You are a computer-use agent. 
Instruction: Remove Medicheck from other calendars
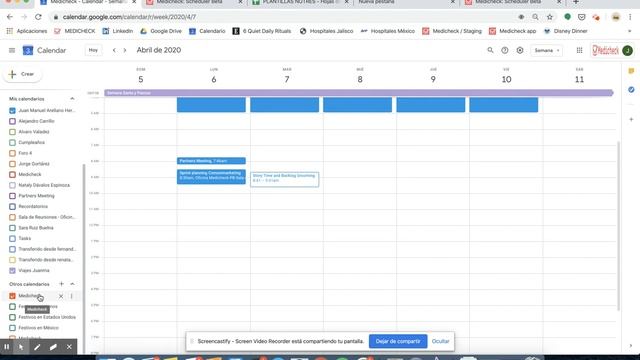click(61, 296)
